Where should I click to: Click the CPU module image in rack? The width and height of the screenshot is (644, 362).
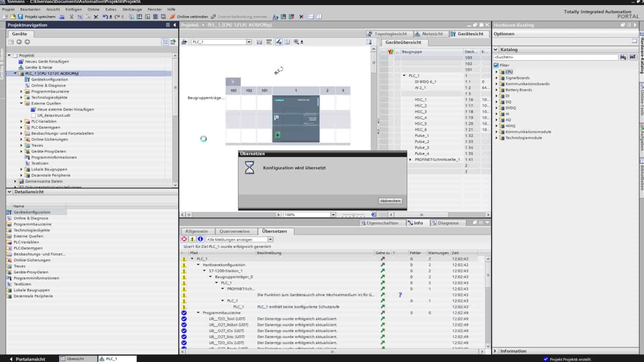coord(296,119)
